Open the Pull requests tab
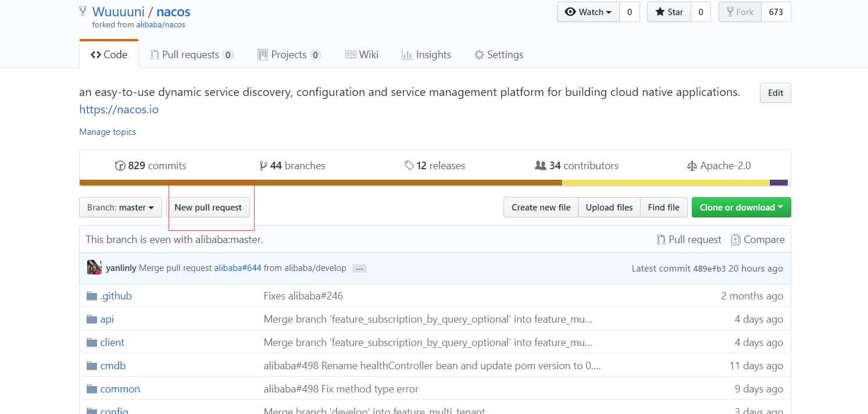This screenshot has width=868, height=414. pos(192,55)
